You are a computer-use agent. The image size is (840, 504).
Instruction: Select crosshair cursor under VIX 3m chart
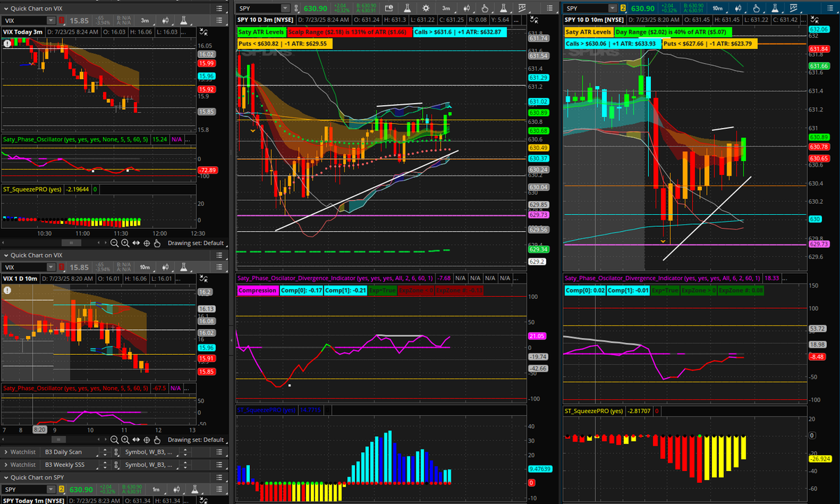coord(146,243)
